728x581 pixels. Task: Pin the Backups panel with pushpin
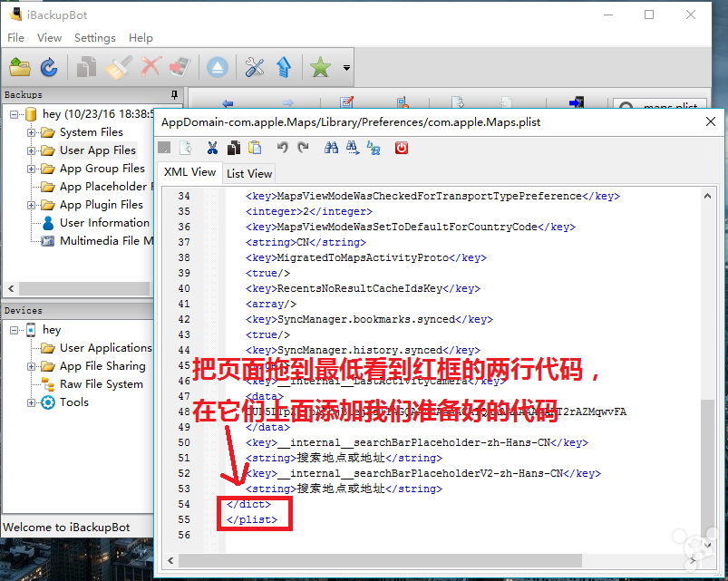pyautogui.click(x=175, y=94)
